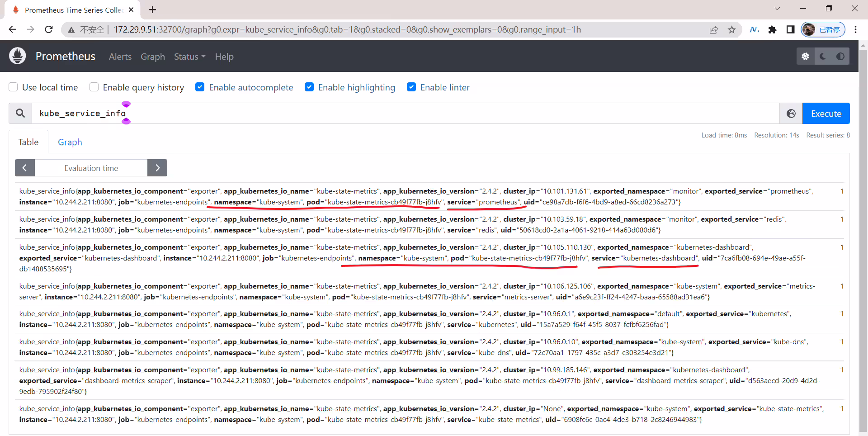Click exported_service="kubernetes" result row
Image resolution: width=868 pixels, height=436 pixels.
pyautogui.click(x=429, y=319)
